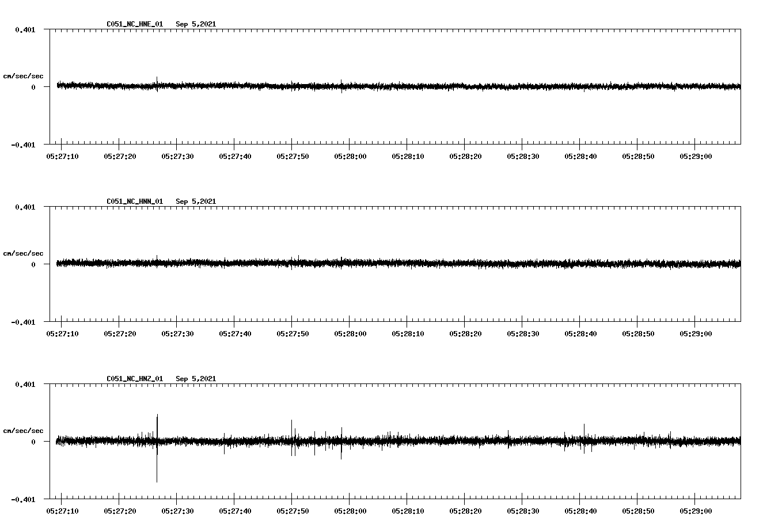Viewport: 782px width, 532px height.
Task: Click the 05:28:10 time label under HNN plot
Action: 408,334
